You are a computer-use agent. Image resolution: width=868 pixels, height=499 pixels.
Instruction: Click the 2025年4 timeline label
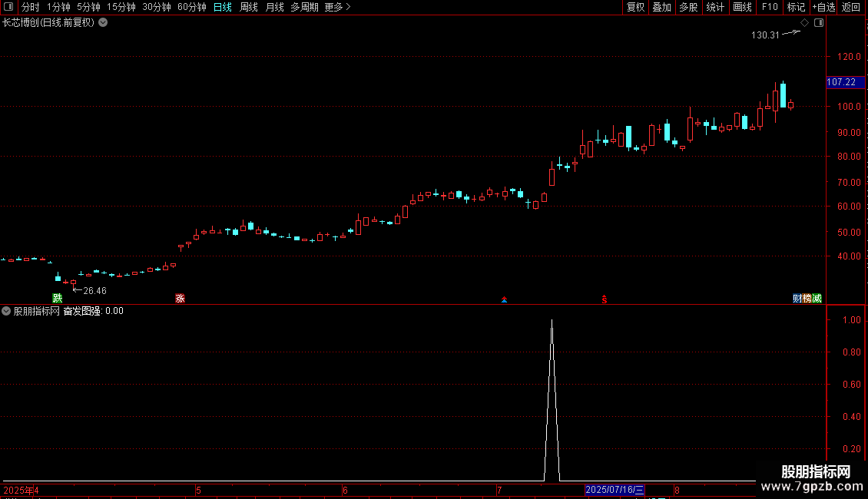coord(21,490)
